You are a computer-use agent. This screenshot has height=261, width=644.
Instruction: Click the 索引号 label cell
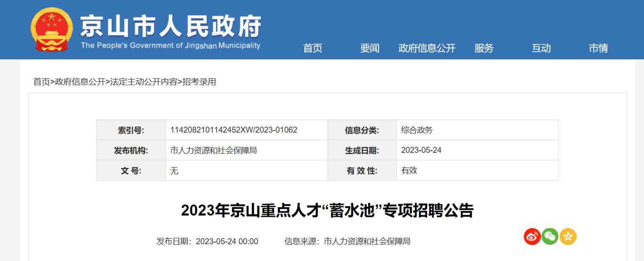coord(131,130)
